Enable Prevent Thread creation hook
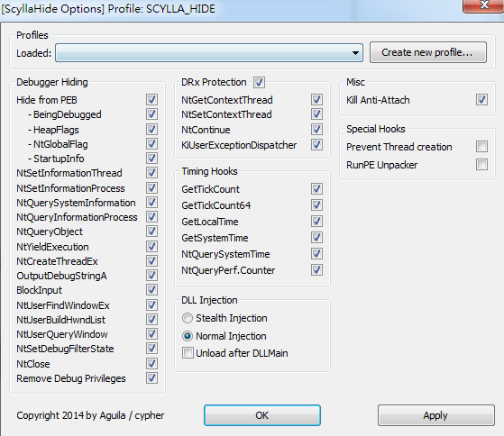504x436 pixels. coord(481,147)
